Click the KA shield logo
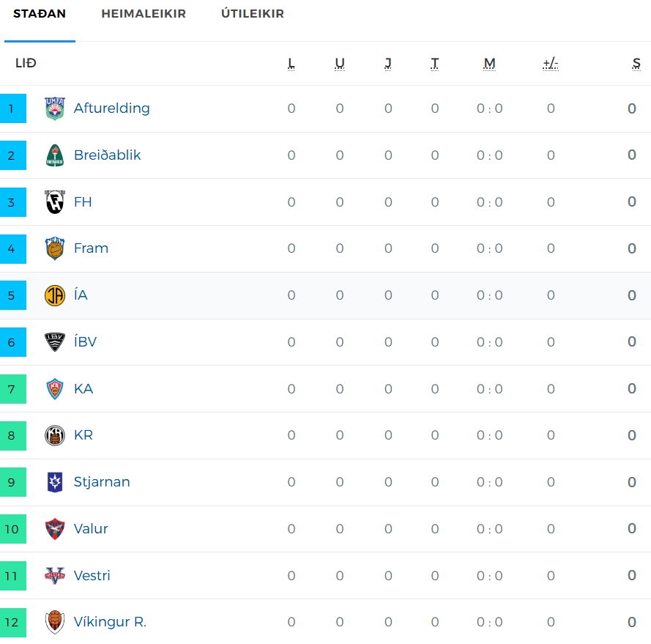651x644 pixels. coord(55,389)
